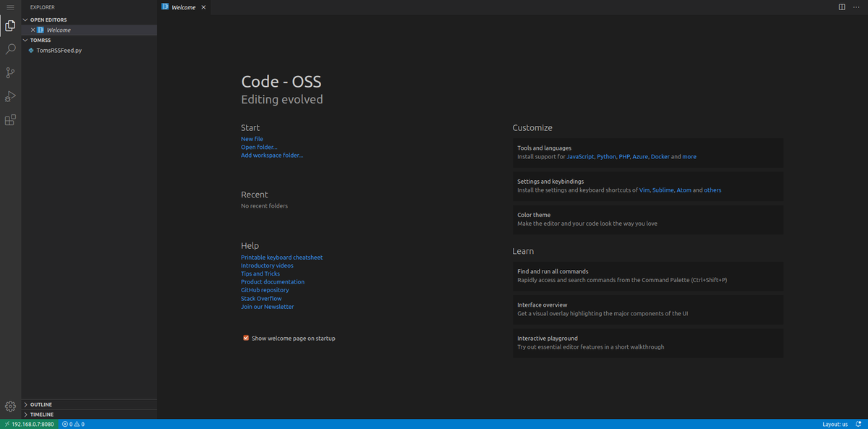Click the errors and warnings status indicator
Screen dimensions: 868x429
[x=73, y=424]
